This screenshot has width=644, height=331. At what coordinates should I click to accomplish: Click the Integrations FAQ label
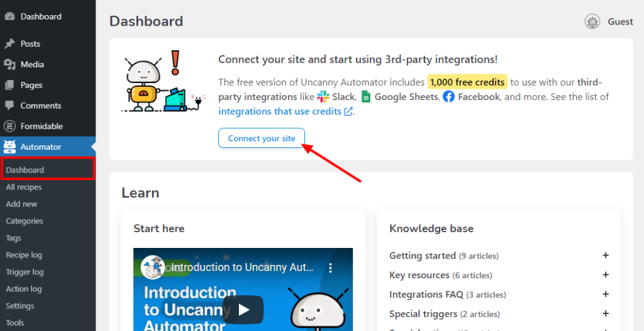[426, 295]
